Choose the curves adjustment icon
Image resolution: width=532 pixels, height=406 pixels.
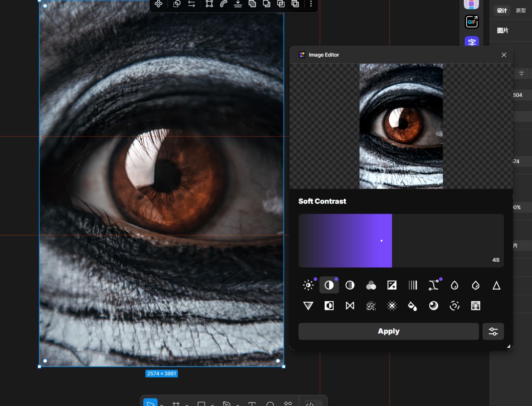tap(433, 285)
